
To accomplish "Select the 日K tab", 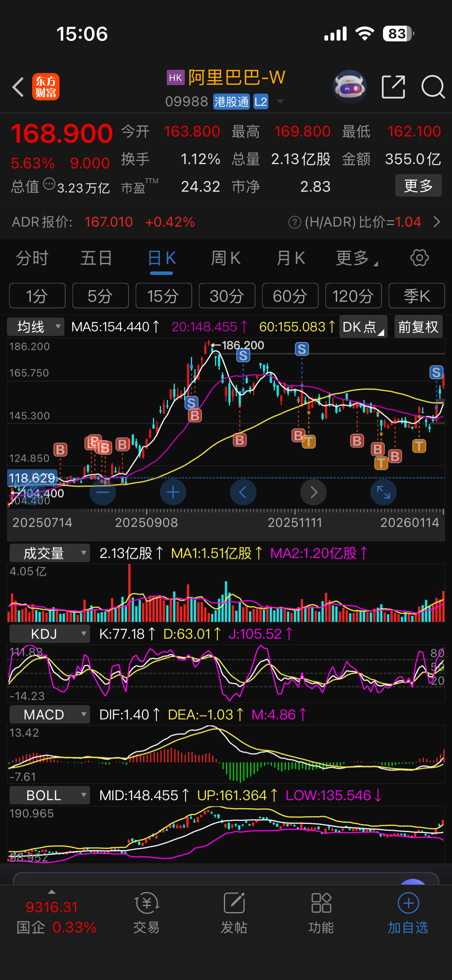I will pyautogui.click(x=161, y=258).
